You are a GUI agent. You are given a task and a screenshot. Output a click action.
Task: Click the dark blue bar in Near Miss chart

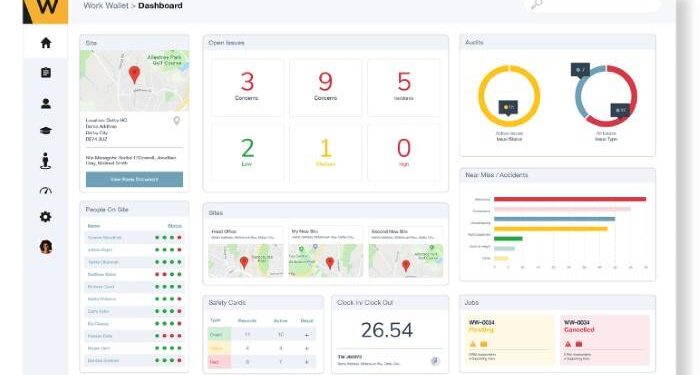554,219
